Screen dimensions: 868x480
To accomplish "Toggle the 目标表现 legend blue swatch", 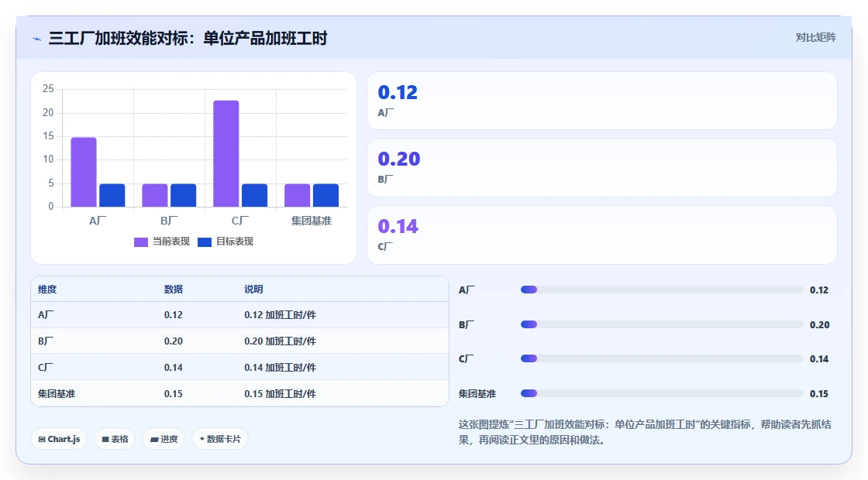I will [205, 242].
